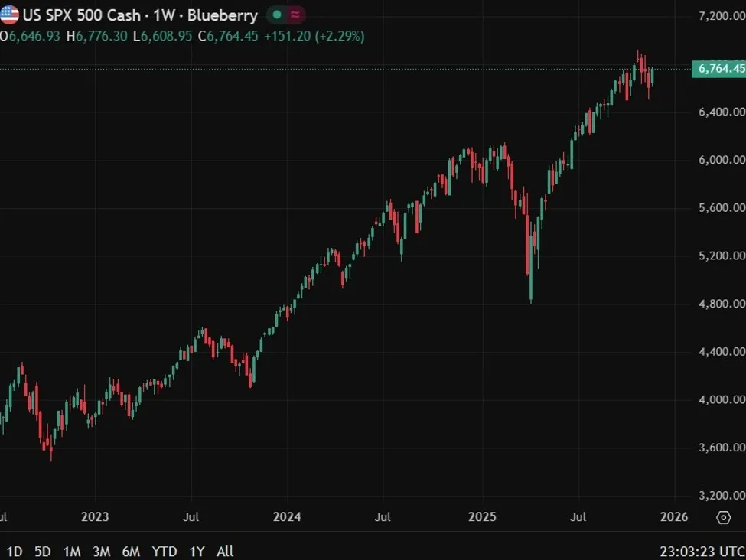
Task: Choose the 1Y date range
Action: pyautogui.click(x=197, y=551)
